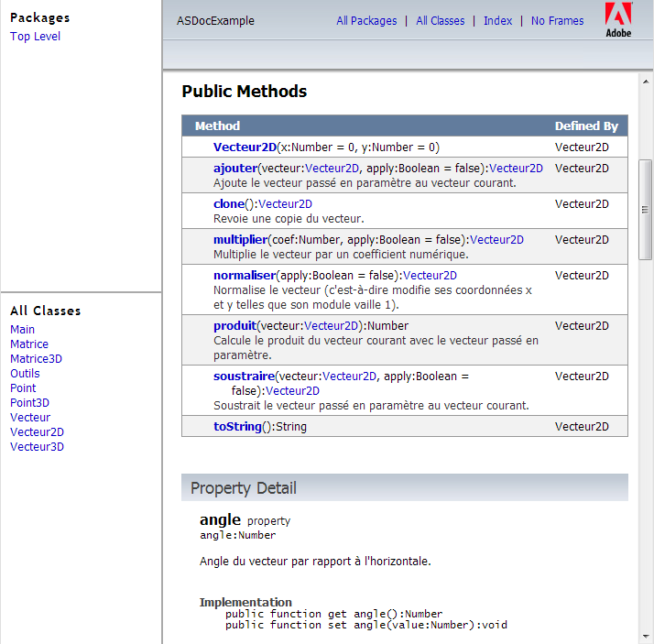Jump to the multiplier method detail

point(240,240)
